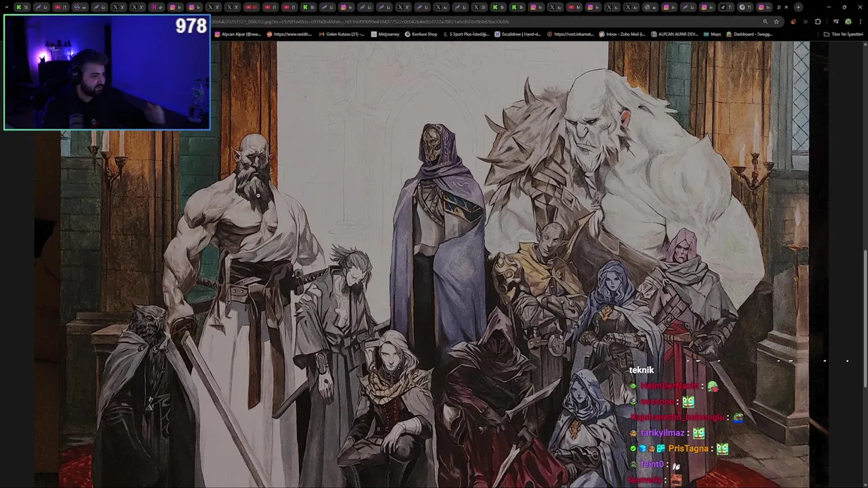Image resolution: width=868 pixels, height=488 pixels.
Task: Open a new browser tab
Action: point(798,7)
